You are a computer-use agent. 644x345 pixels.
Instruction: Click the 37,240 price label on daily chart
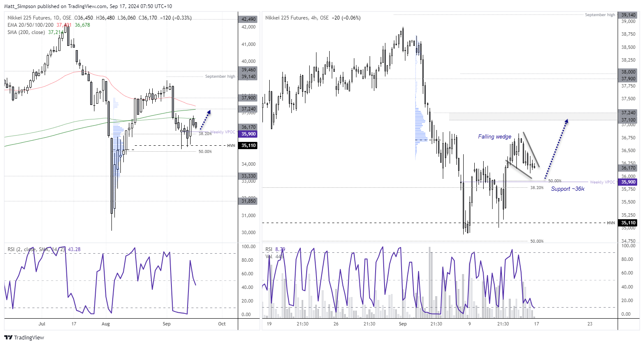pos(248,109)
